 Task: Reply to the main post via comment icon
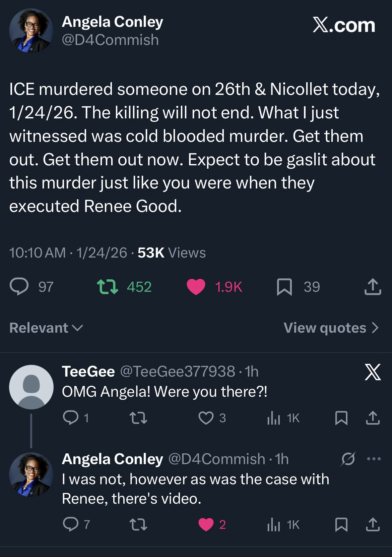[19, 287]
